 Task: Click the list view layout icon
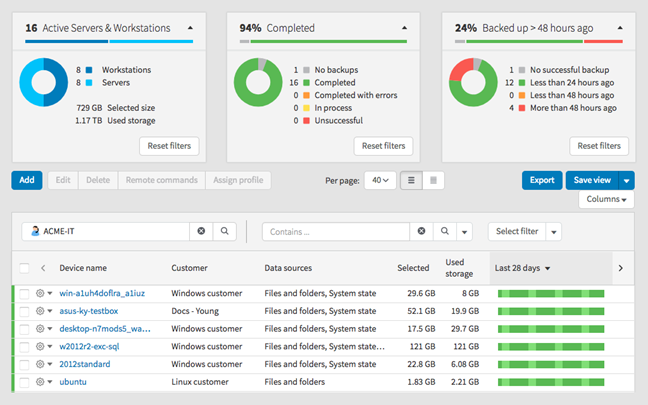click(410, 181)
